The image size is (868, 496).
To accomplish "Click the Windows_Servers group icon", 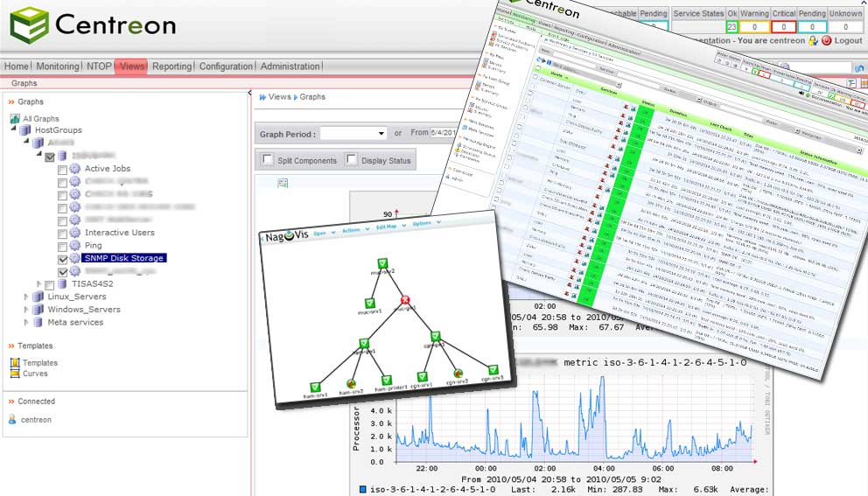I will click(x=38, y=310).
